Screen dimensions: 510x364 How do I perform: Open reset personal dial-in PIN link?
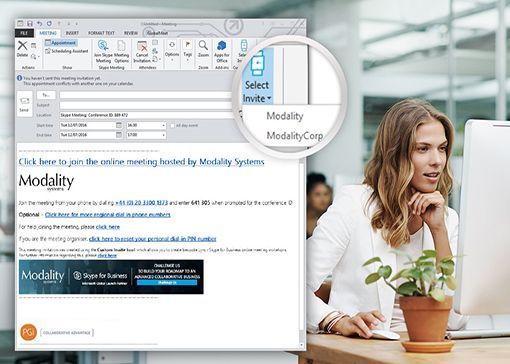tap(153, 239)
